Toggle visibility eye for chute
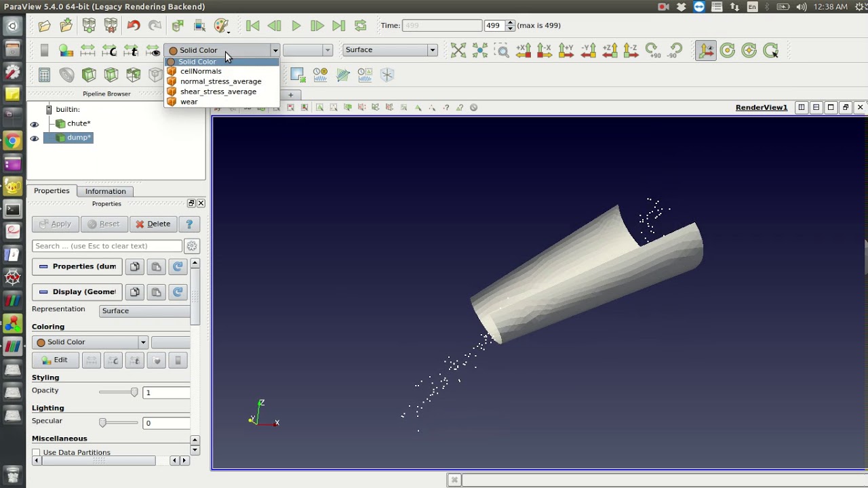868x488 pixels. 35,124
